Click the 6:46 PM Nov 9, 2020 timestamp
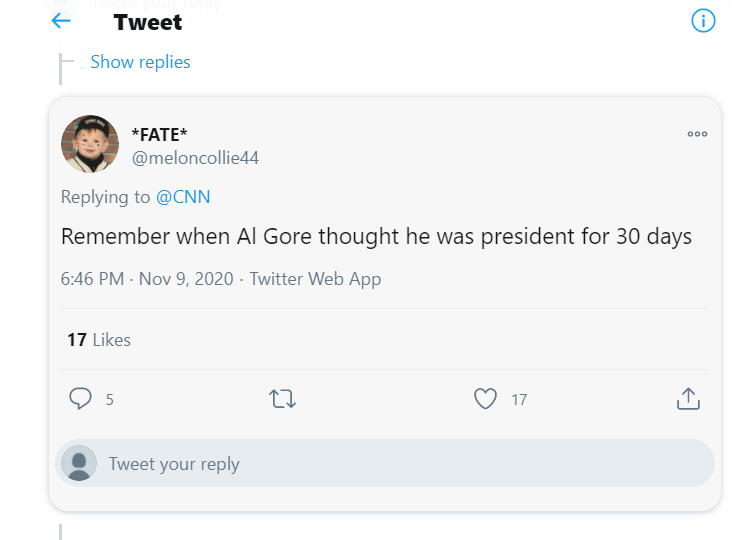Screen dimensions: 740x540 150,279
